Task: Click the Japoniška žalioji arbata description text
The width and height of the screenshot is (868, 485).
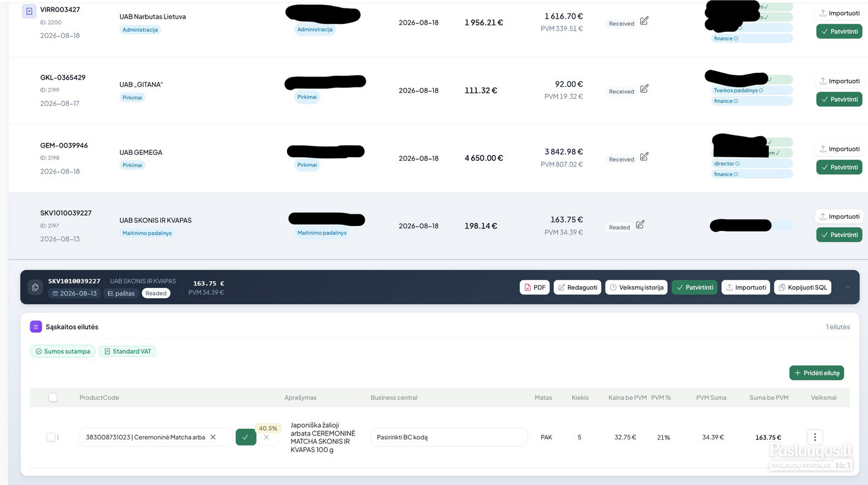Action: point(323,437)
